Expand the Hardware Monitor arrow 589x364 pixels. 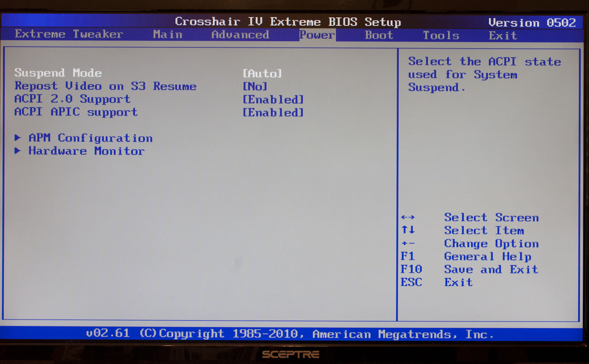pyautogui.click(x=18, y=150)
